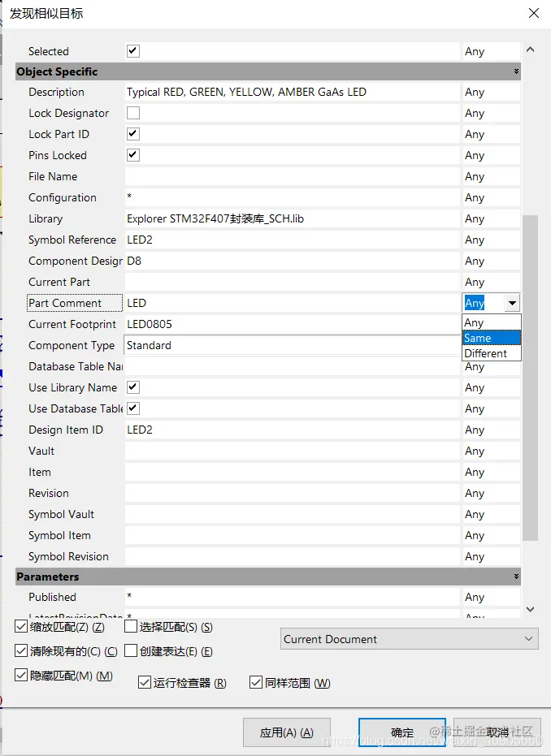Enable 创建表达(E) option
This screenshot has height=756, width=551.
130,651
